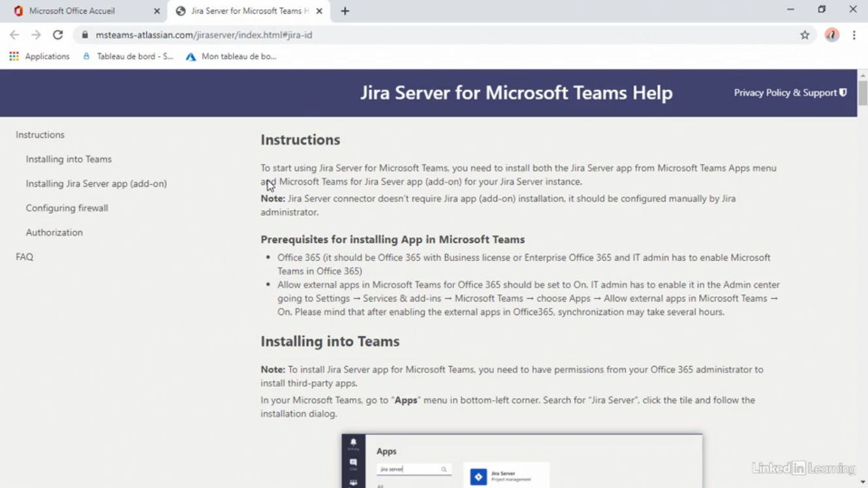This screenshot has width=868, height=488.
Task: Reload the current page
Action: click(58, 35)
